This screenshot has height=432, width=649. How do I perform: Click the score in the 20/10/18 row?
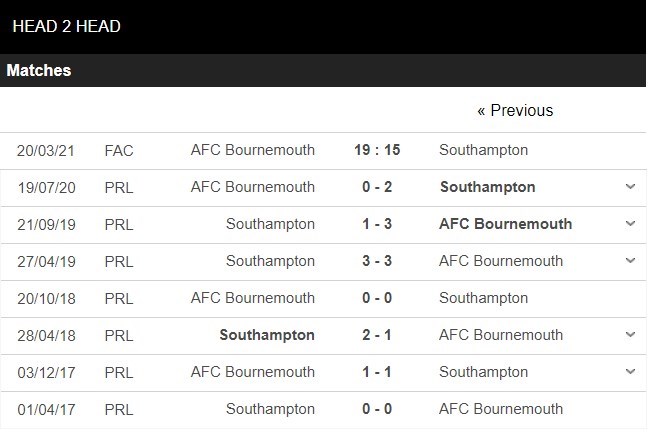(x=377, y=298)
